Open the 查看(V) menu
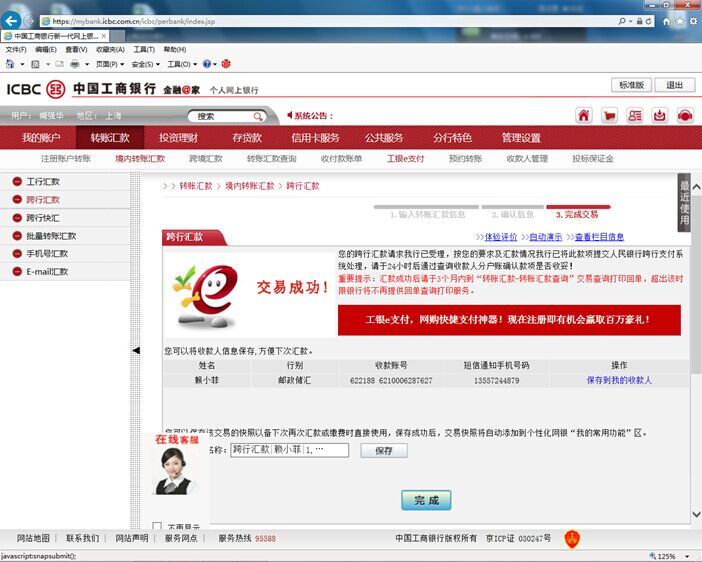This screenshot has width=702, height=562. (76, 49)
